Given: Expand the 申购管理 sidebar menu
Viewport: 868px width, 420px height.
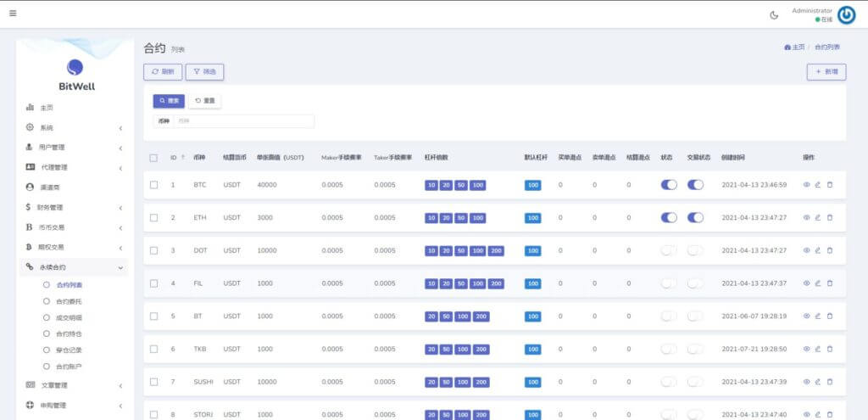Looking at the screenshot, I should tap(74, 405).
